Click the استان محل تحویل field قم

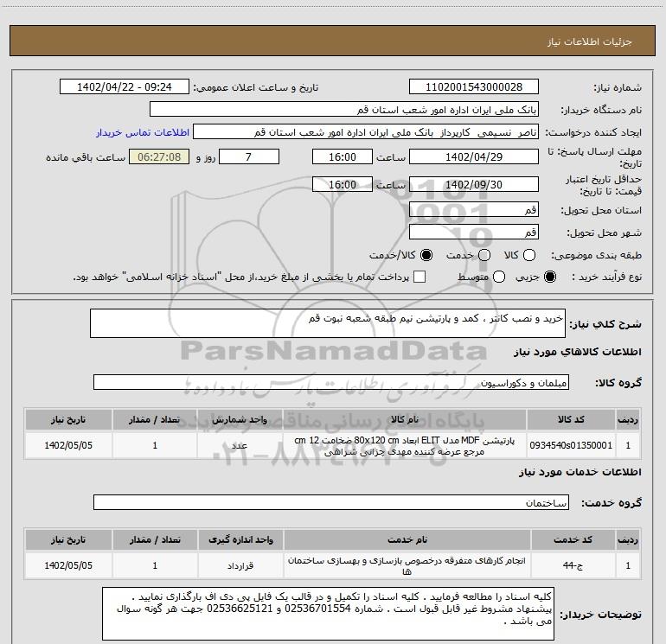474,209
